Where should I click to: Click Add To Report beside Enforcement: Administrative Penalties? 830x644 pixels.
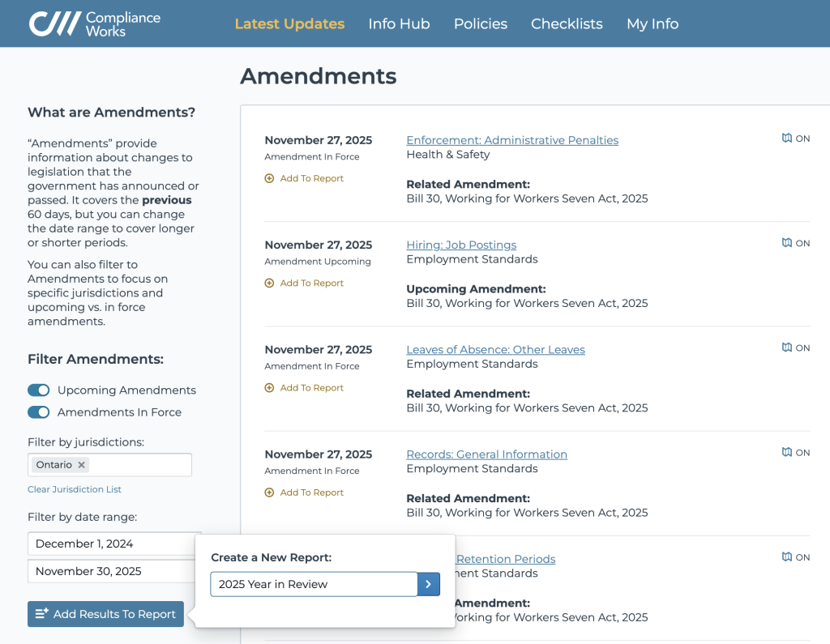304,178
